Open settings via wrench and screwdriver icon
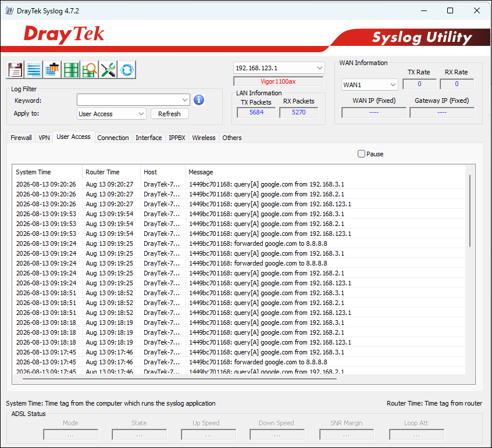Viewport: 492px width, 448px height. (108, 70)
